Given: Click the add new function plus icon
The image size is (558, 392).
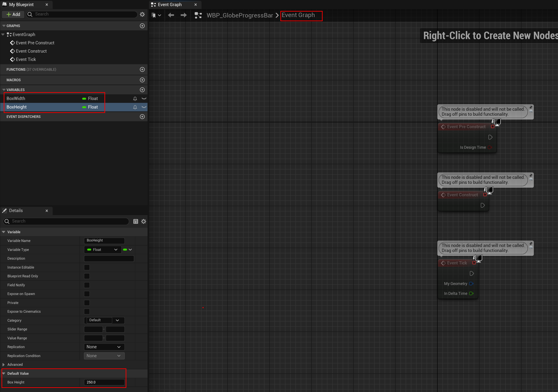Looking at the screenshot, I should 142,69.
